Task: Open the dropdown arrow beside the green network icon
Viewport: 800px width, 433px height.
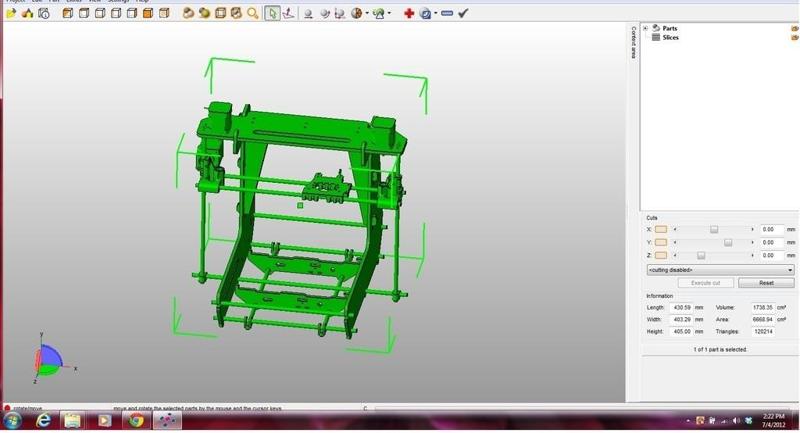Action: pyautogui.click(x=389, y=14)
